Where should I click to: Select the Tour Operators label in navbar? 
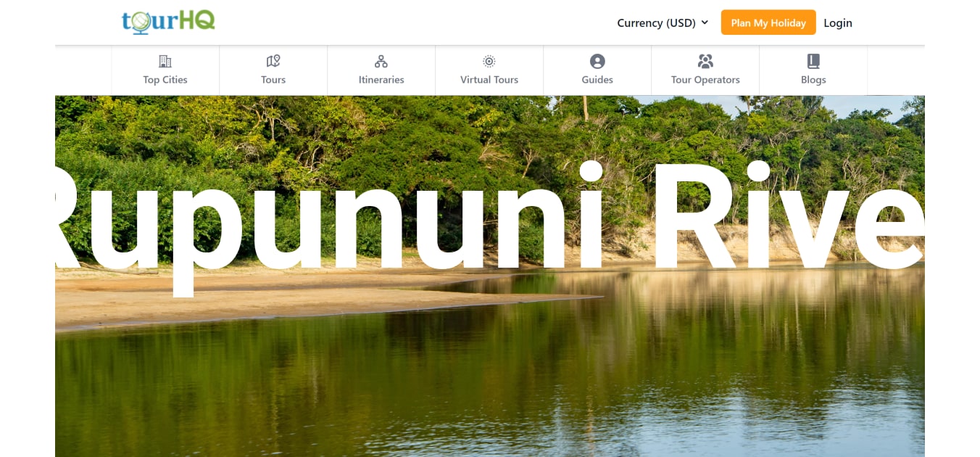[705, 80]
